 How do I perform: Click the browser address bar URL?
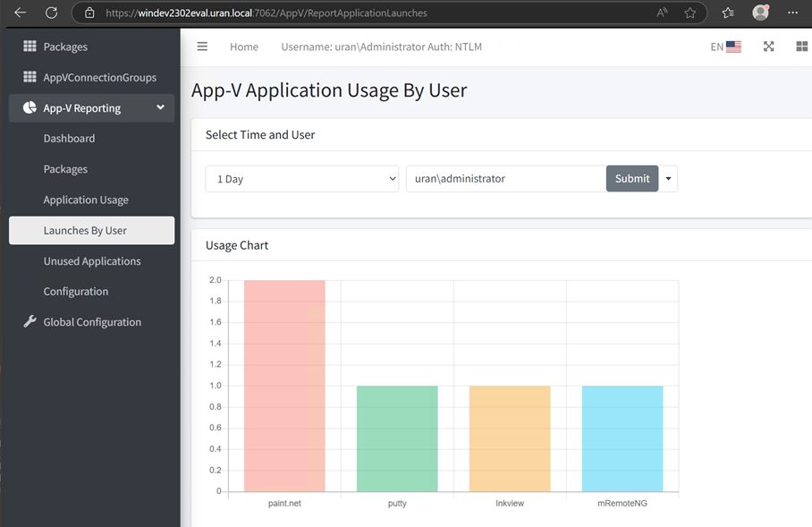pyautogui.click(x=266, y=13)
